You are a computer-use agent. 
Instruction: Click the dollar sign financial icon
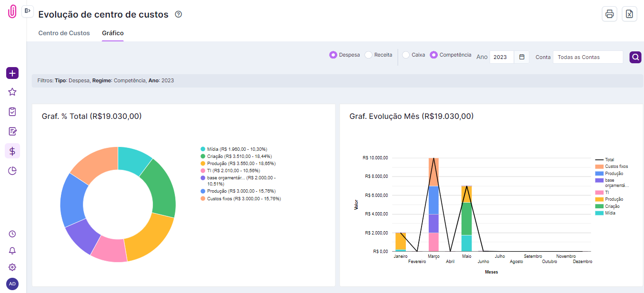(x=12, y=151)
